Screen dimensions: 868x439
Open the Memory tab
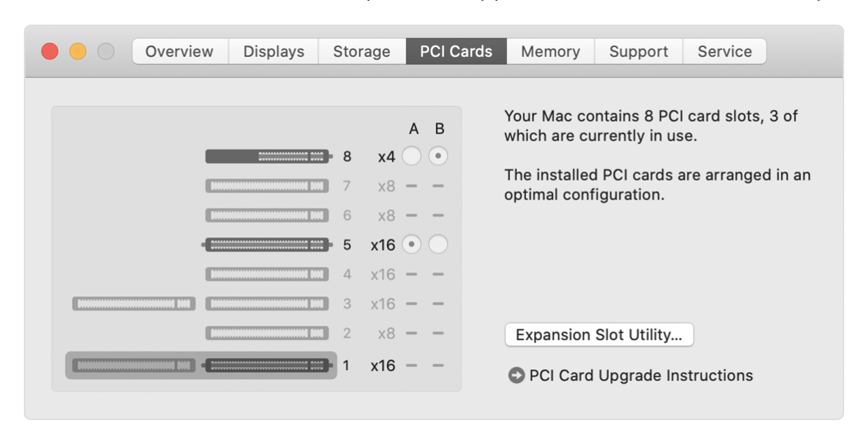click(x=550, y=51)
